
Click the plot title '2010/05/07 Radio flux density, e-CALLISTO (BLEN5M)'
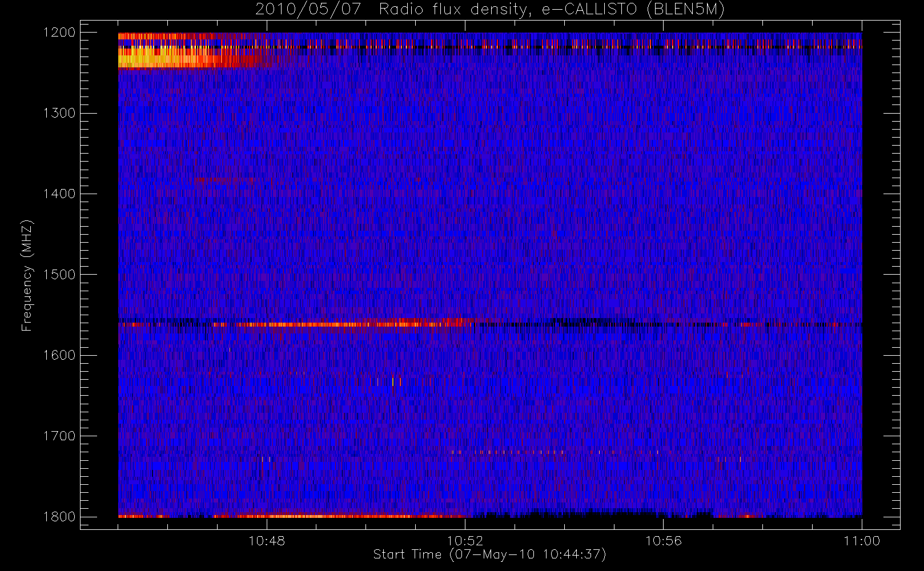click(x=490, y=9)
